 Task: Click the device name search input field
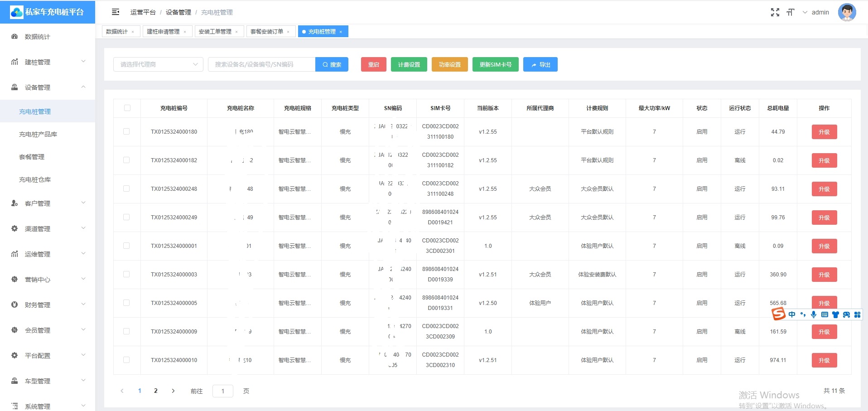261,64
